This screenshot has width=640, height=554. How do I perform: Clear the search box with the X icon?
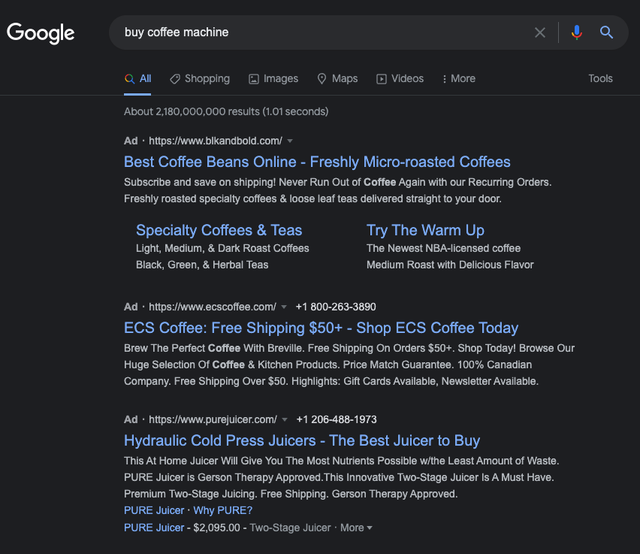(540, 32)
